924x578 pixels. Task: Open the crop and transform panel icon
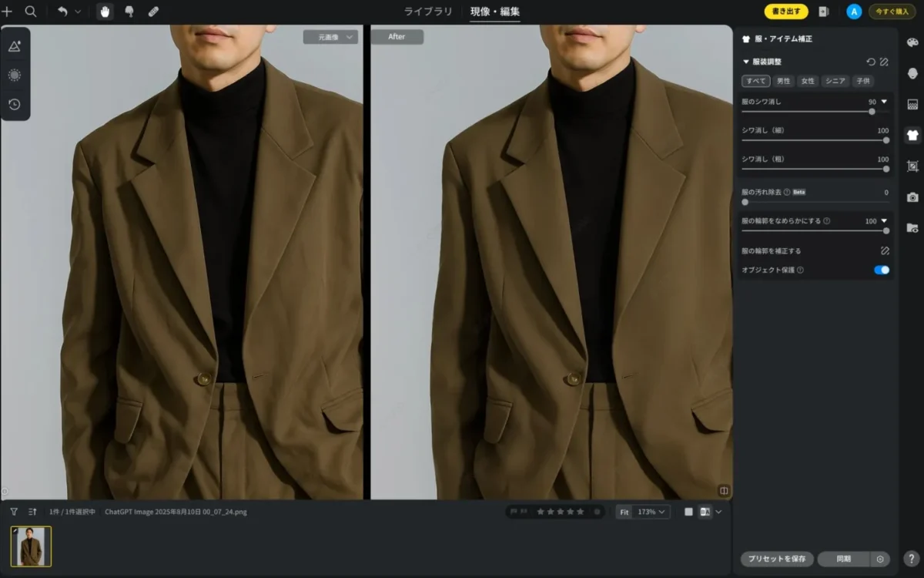point(912,166)
